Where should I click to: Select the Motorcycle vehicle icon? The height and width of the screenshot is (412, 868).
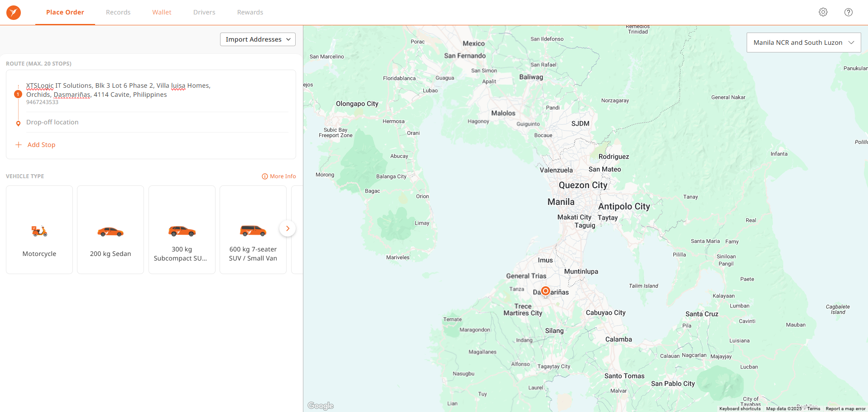[39, 231]
